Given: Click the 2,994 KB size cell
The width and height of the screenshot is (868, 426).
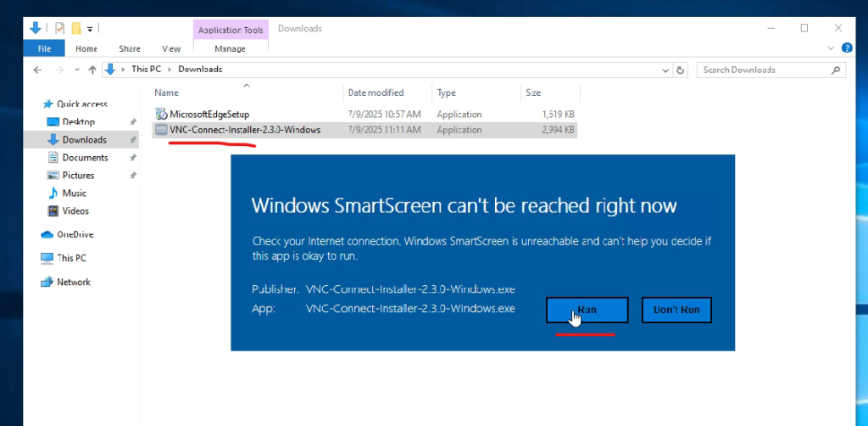Looking at the screenshot, I should (x=559, y=130).
